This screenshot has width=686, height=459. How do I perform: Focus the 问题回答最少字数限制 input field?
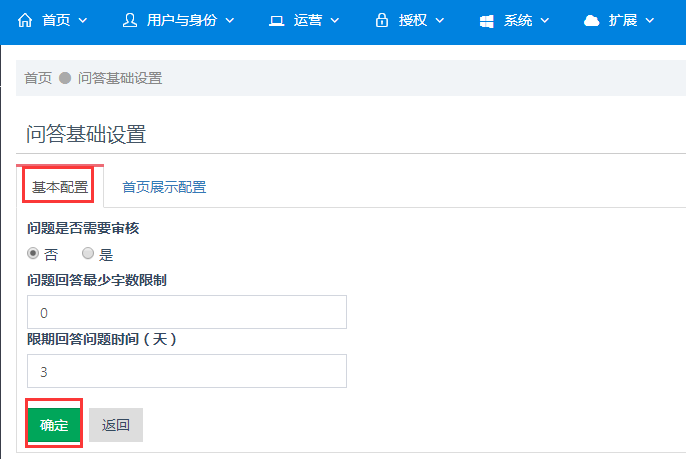187,312
